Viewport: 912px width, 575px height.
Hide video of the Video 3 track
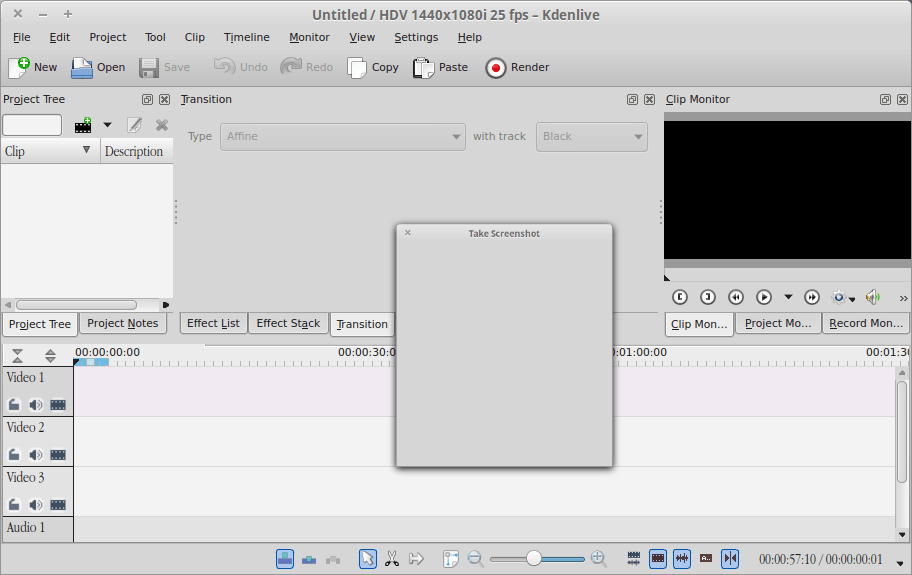pyautogui.click(x=58, y=505)
